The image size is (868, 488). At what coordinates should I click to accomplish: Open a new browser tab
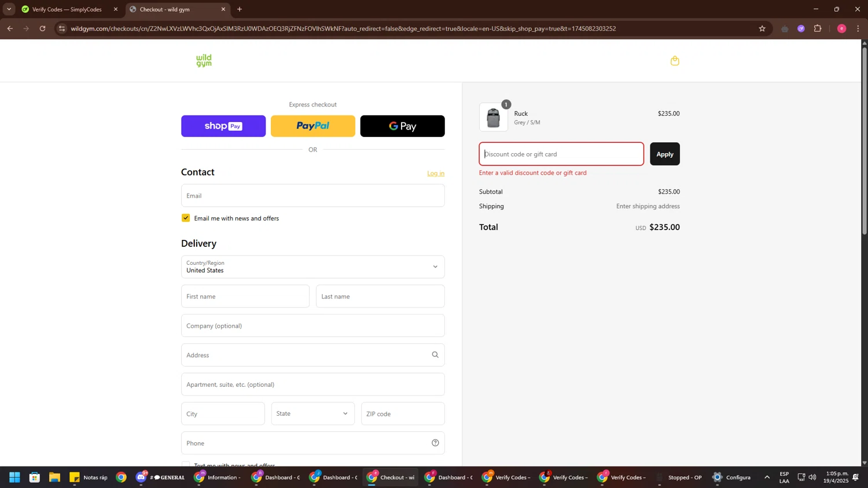coord(240,9)
